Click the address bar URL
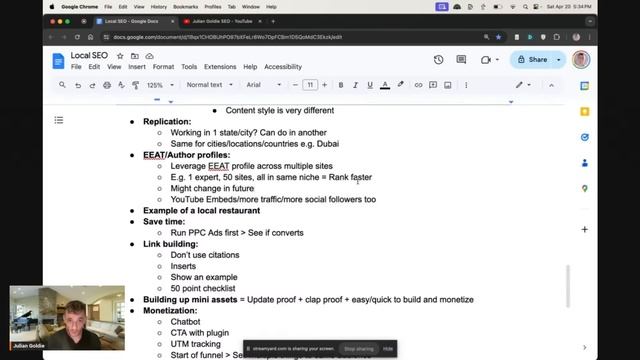 tap(228, 37)
